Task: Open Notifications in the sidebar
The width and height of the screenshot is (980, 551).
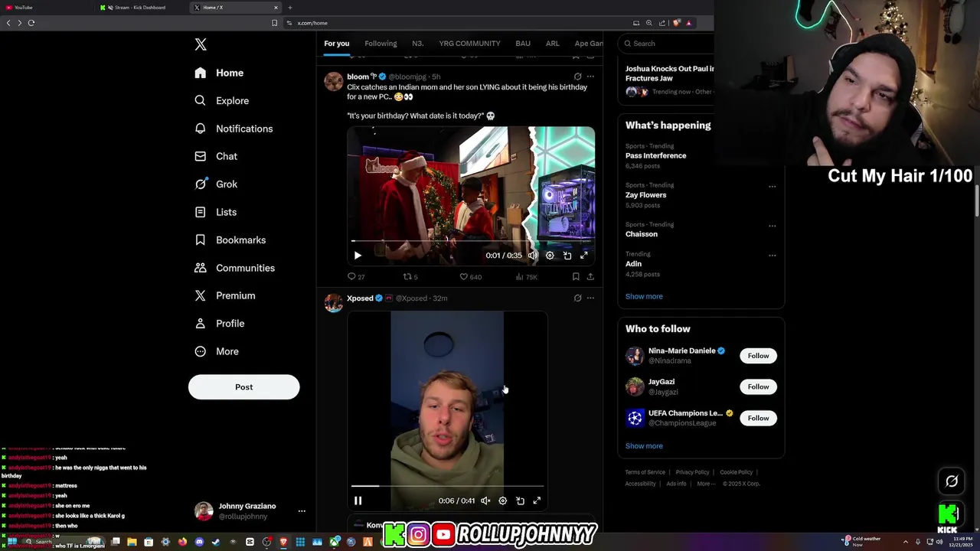Action: 234,129
